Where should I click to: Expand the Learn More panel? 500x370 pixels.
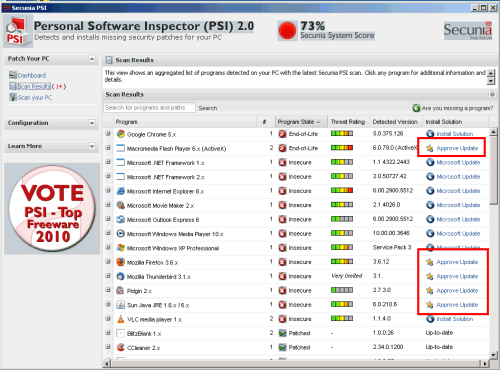(x=92, y=146)
